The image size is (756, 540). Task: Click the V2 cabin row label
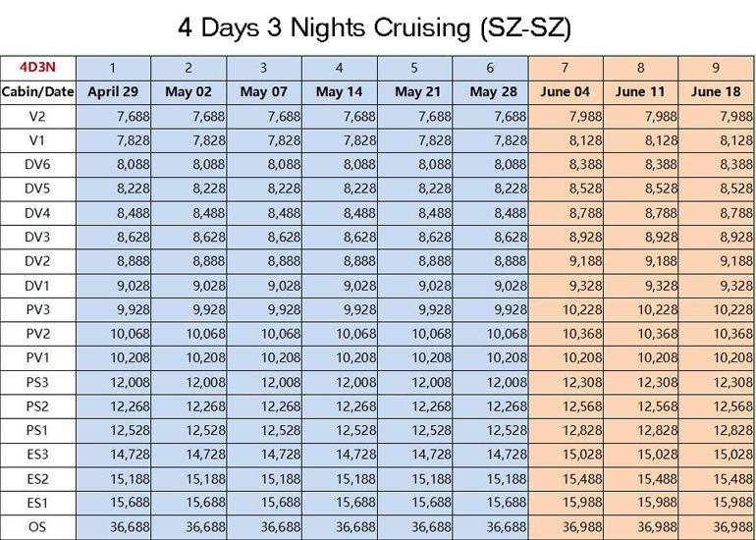tap(37, 117)
